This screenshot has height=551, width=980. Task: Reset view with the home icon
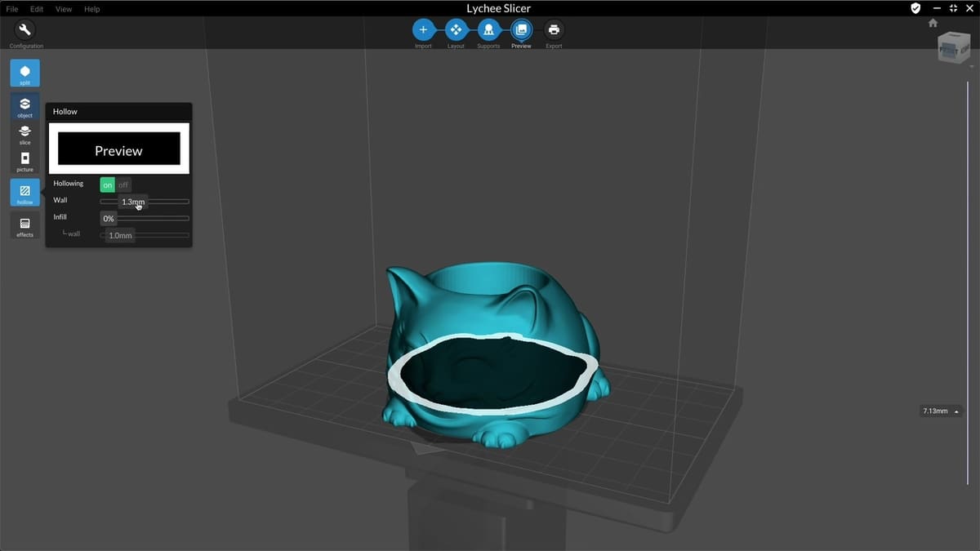[933, 23]
